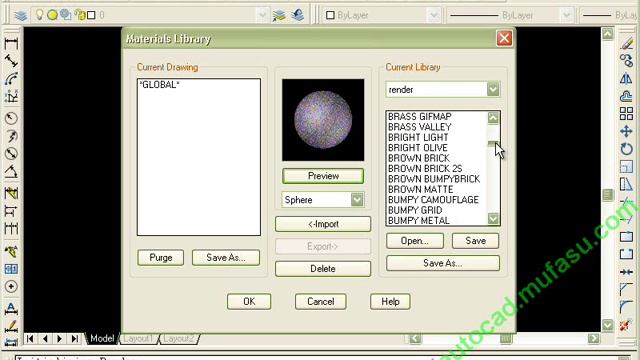Image resolution: width=640 pixels, height=360 pixels.
Task: Switch to the Layout2 tab
Action: 179,338
